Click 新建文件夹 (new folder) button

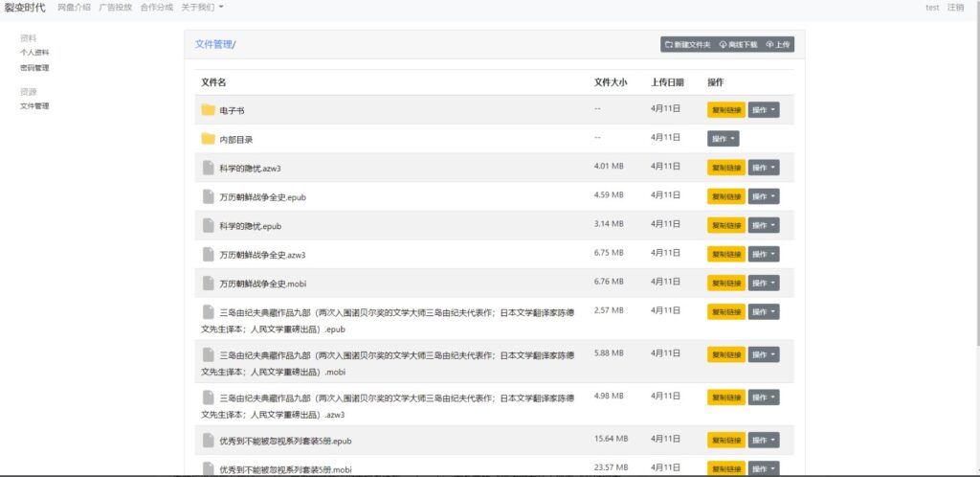coord(688,44)
